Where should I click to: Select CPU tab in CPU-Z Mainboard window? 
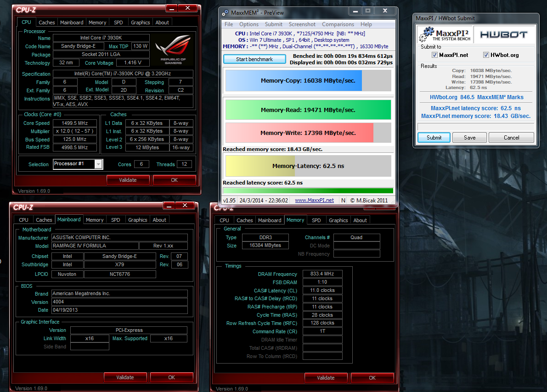tap(23, 220)
